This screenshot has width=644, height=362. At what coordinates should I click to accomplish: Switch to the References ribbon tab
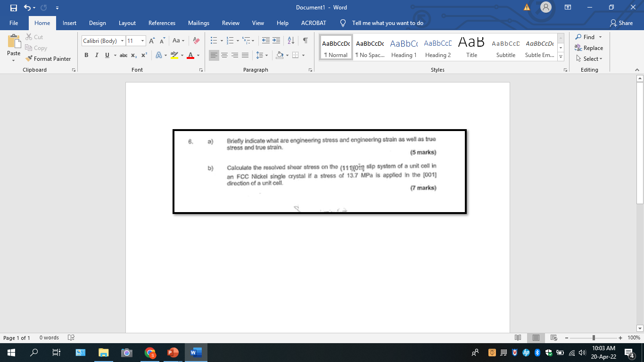coord(162,23)
